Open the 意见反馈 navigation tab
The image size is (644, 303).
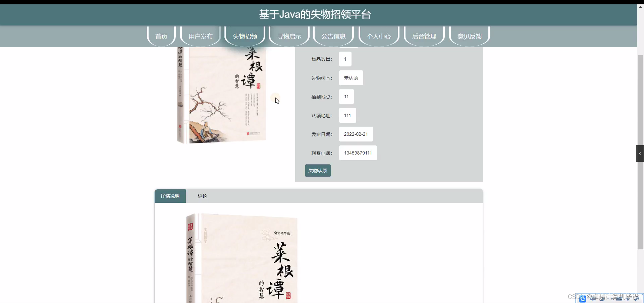pyautogui.click(x=470, y=36)
